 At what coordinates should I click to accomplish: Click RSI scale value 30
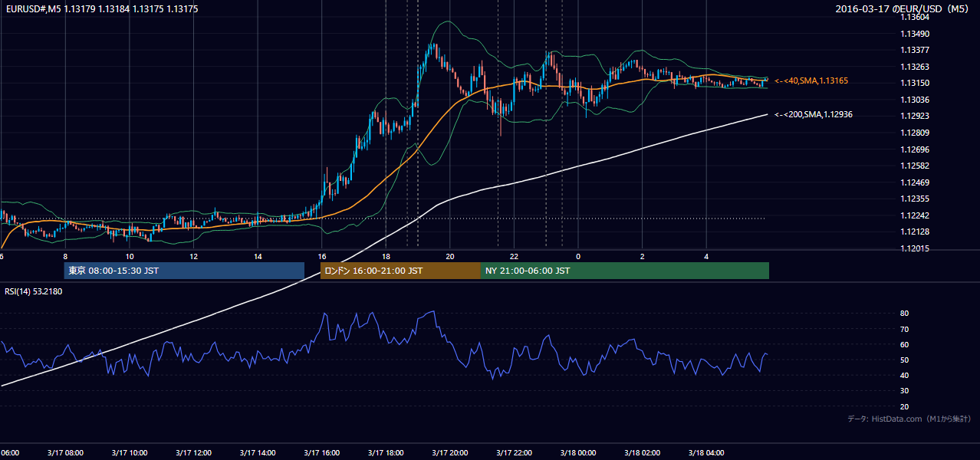point(905,391)
